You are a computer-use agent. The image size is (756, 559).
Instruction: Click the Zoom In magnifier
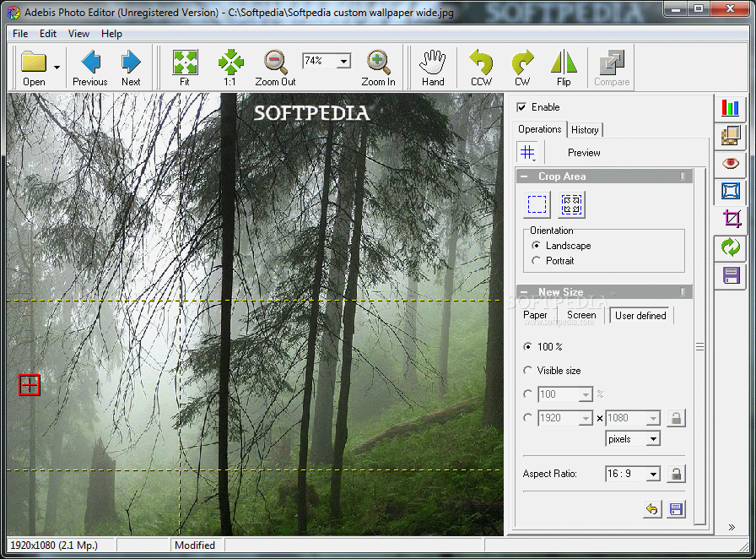(x=378, y=68)
